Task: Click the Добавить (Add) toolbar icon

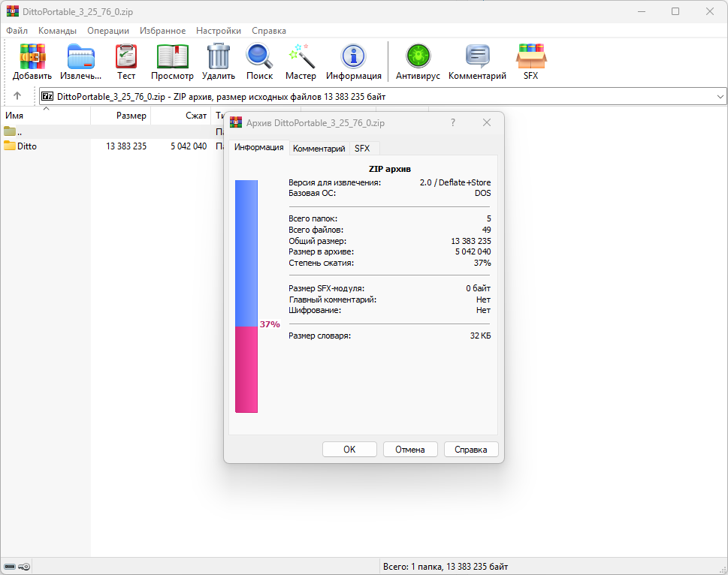Action: tap(32, 56)
